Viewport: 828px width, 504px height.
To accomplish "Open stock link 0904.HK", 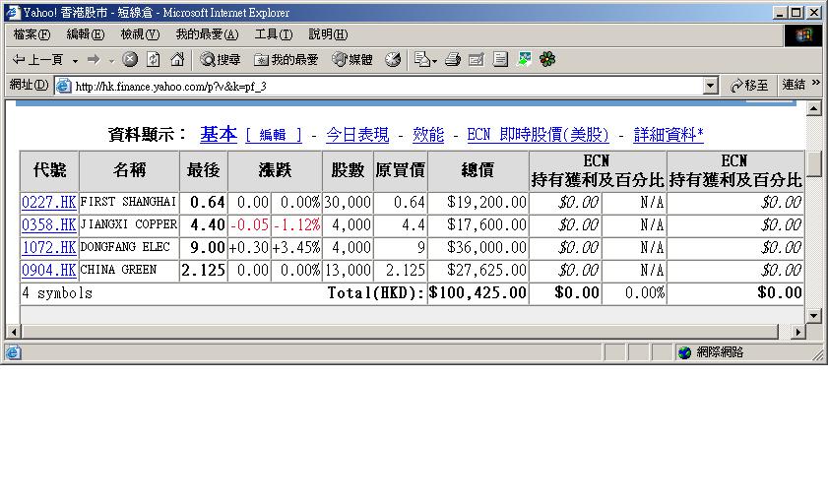I will [49, 270].
